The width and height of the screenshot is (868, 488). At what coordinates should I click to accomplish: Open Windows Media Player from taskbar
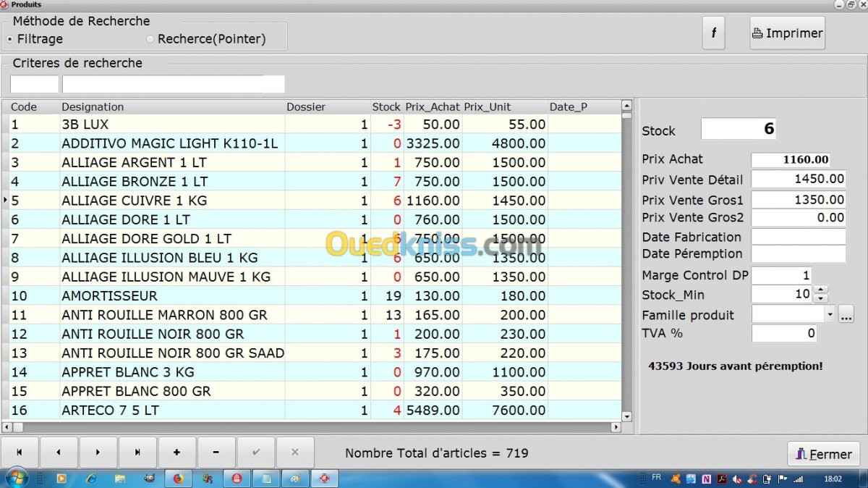[61, 479]
